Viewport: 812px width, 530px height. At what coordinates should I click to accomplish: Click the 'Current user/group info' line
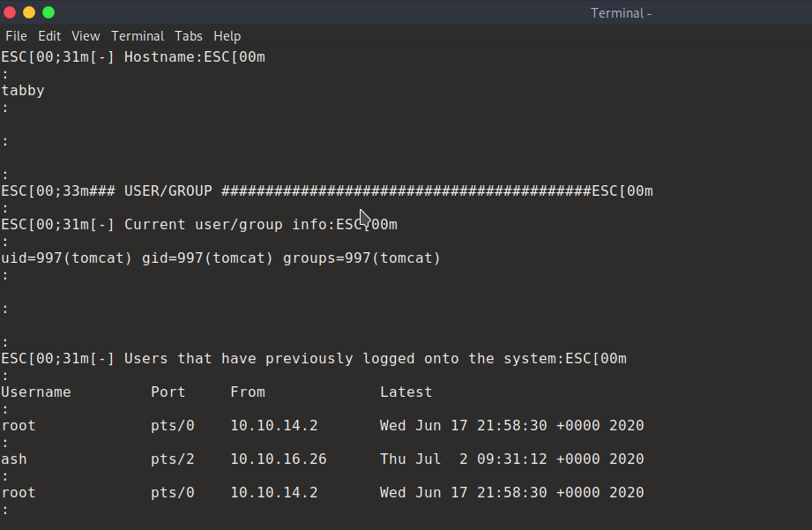[198, 225]
